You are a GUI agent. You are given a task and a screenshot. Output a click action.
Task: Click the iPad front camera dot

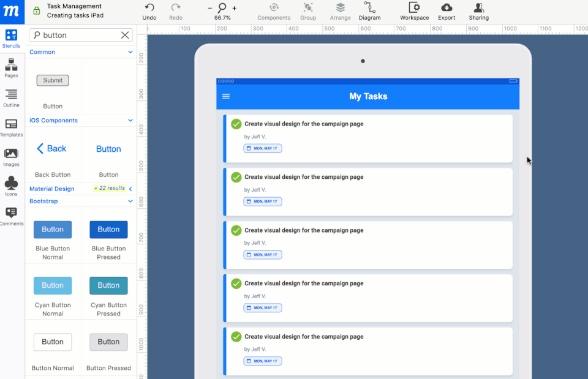(363, 61)
